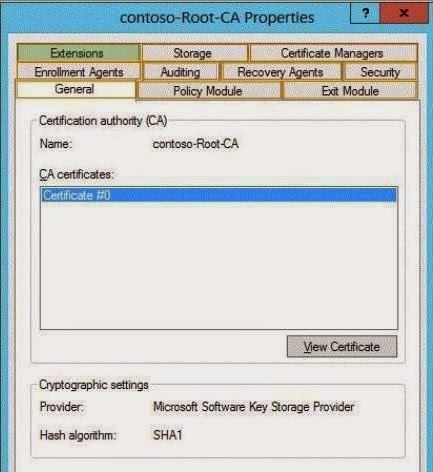Click the contoso-Root-CA Properties title bar
The width and height of the screenshot is (433, 472).
click(217, 17)
